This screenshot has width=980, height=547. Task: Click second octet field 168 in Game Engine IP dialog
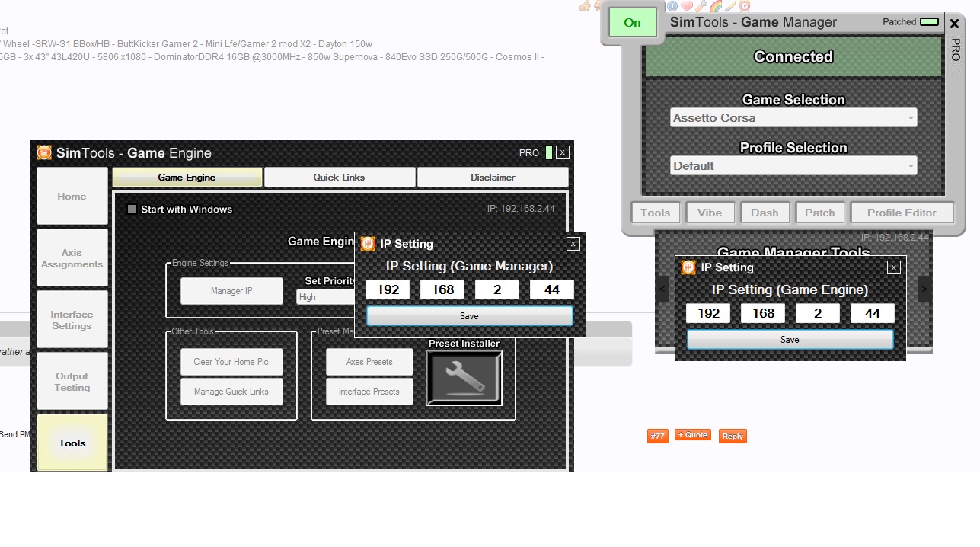pyautogui.click(x=763, y=313)
